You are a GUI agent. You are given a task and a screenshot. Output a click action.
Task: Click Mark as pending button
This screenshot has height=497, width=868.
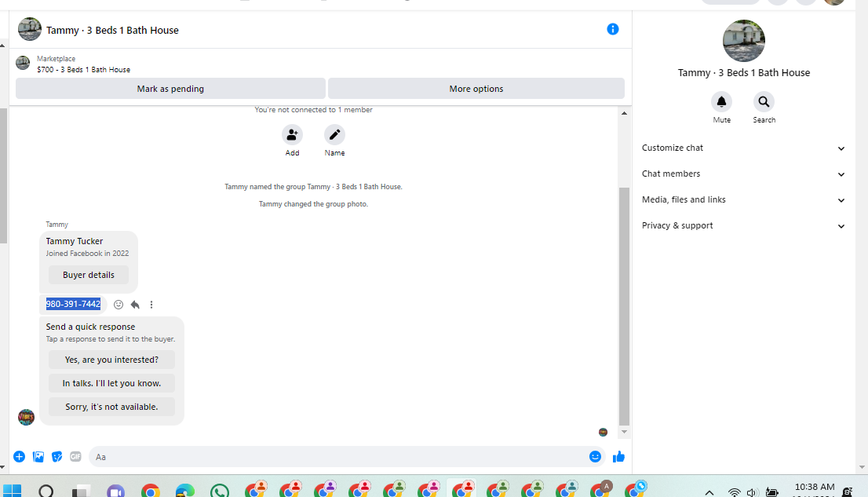point(170,89)
